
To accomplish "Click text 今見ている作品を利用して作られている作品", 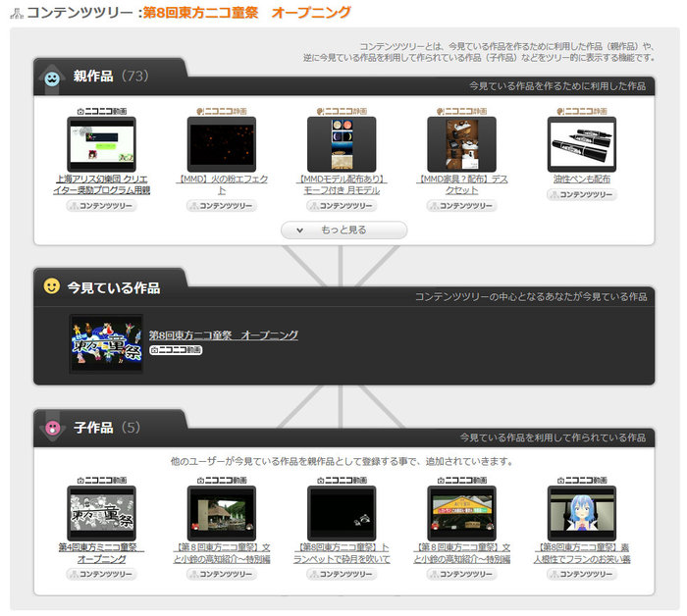I will pyautogui.click(x=553, y=437).
